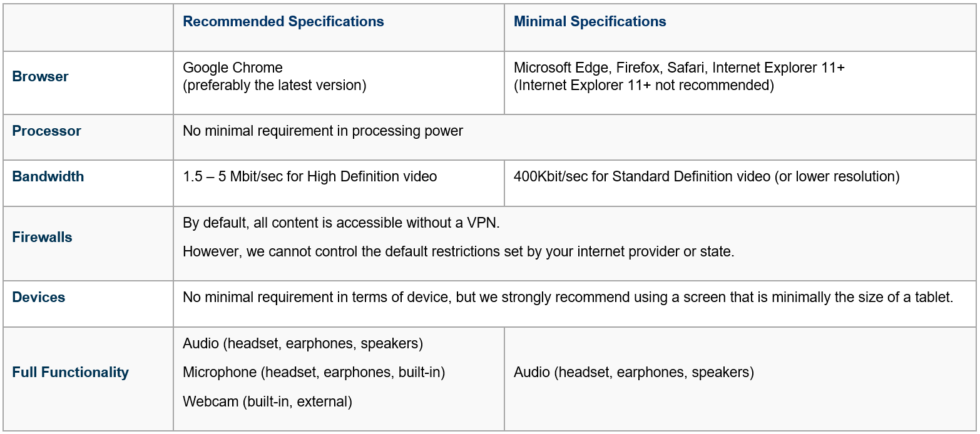Click the Microsoft Edge, Firefox, Safari line
The image size is (980, 434).
(679, 68)
